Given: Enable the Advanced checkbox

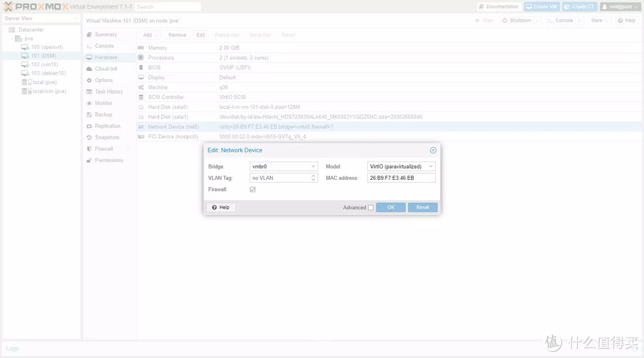Looking at the screenshot, I should (370, 207).
